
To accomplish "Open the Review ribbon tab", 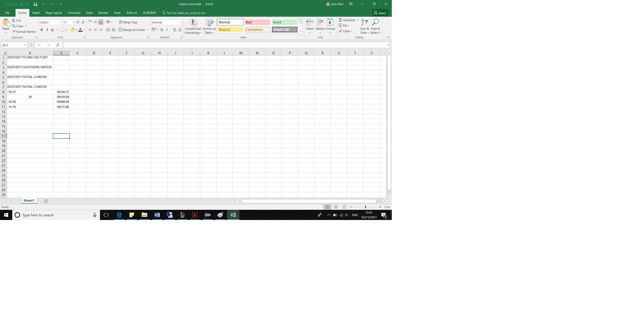I will coord(103,13).
